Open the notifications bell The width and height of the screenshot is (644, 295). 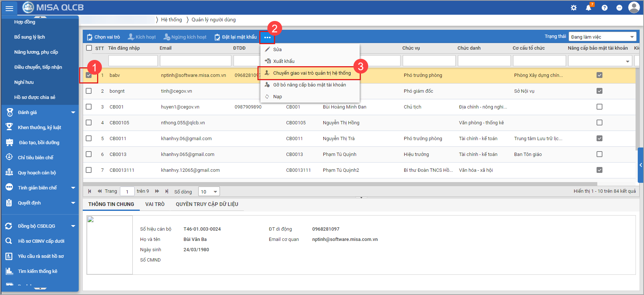(588, 8)
